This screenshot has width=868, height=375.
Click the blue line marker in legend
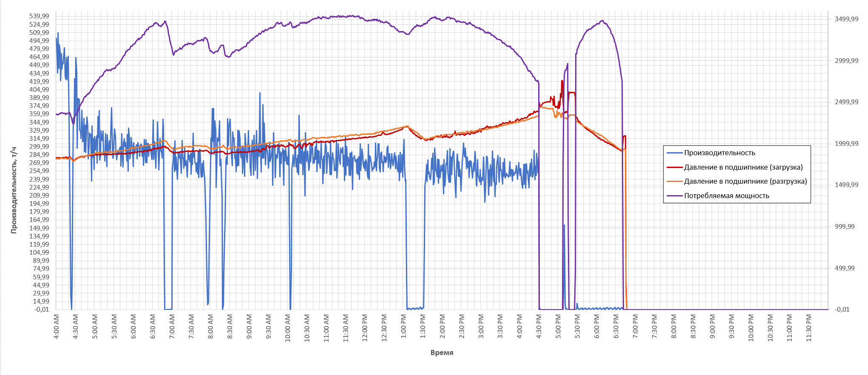[x=675, y=153]
